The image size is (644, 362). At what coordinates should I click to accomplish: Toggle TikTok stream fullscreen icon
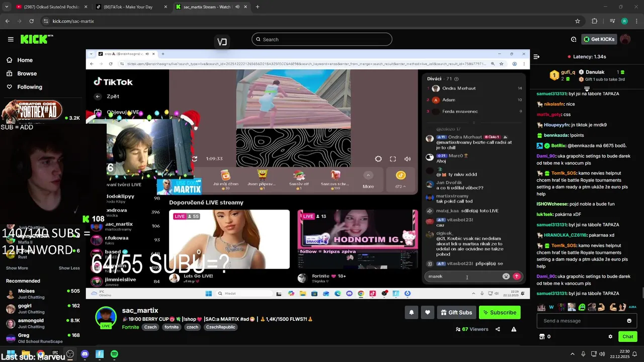(x=393, y=159)
